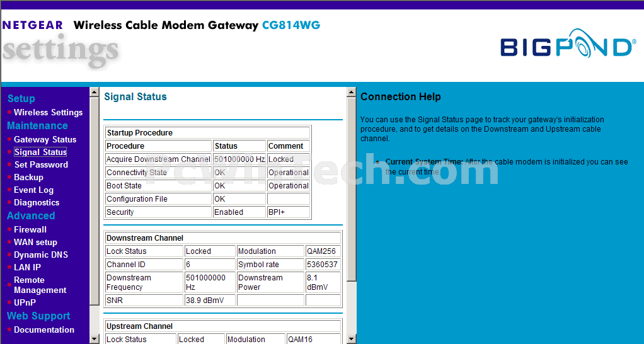Open Backup page
Viewport: 644px width, 344px height.
28,177
